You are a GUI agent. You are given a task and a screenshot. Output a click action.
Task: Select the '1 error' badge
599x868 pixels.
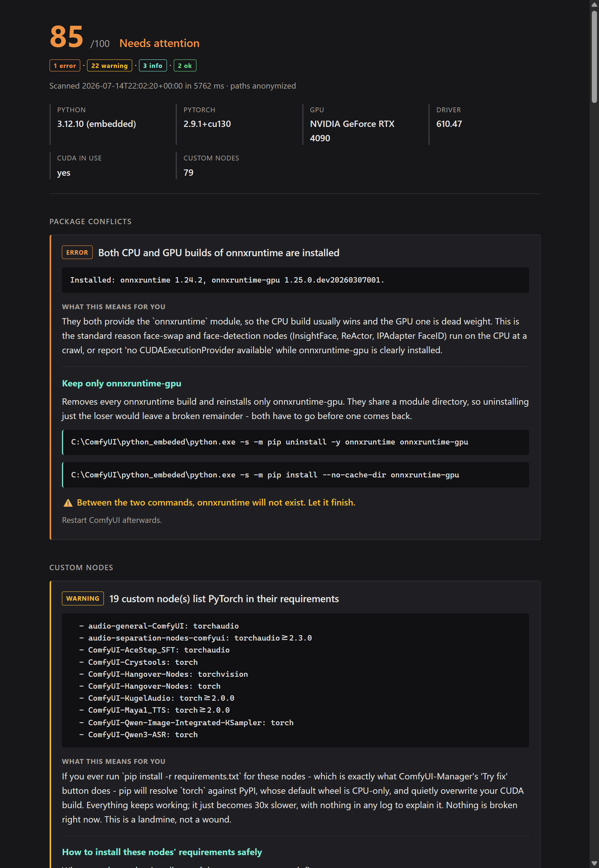[x=65, y=66]
